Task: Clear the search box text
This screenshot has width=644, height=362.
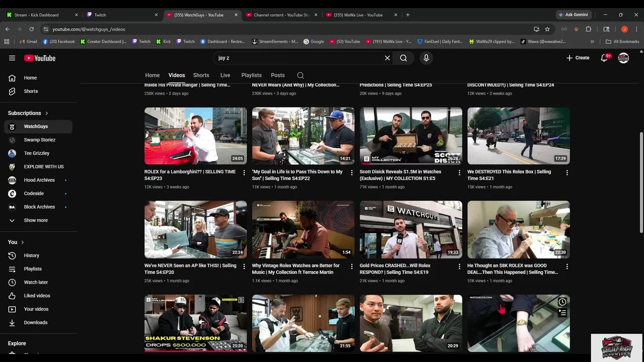Action: point(387,58)
